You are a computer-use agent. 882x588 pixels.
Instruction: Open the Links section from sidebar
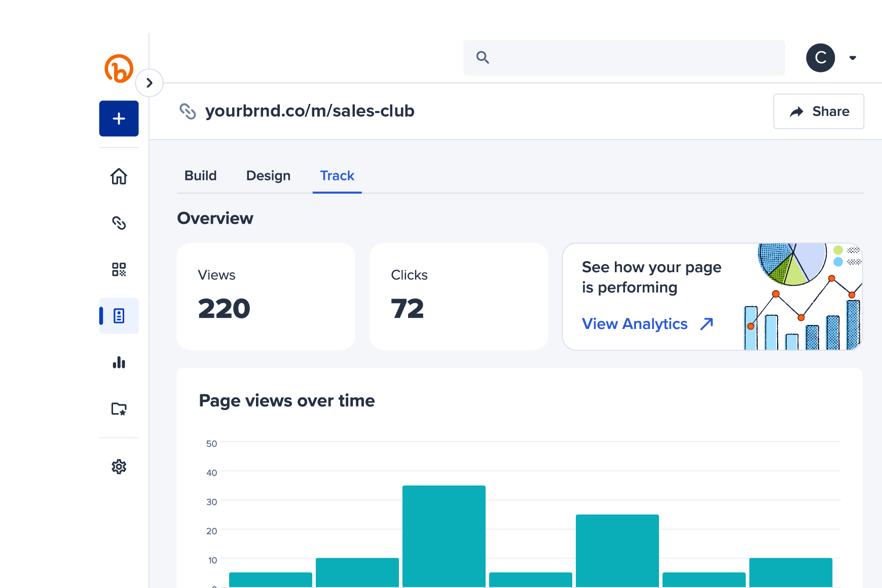(x=119, y=223)
